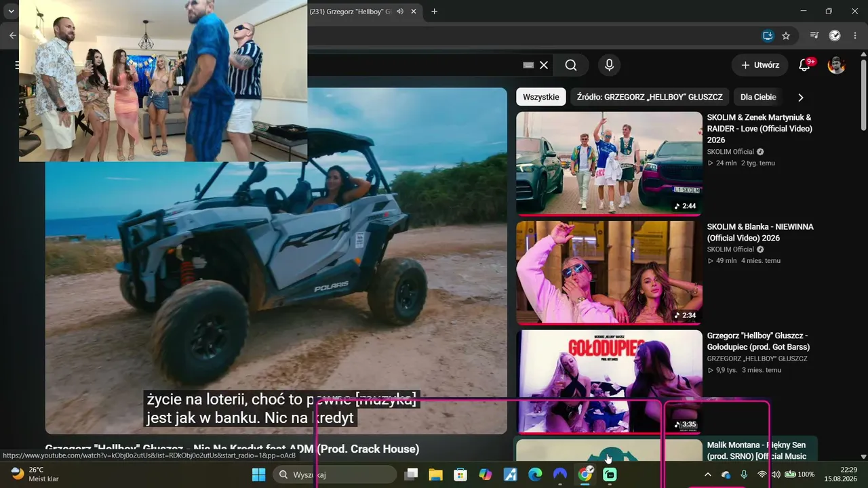Open the SKOLIM & Blanka NIEWINNA thumbnail

click(x=609, y=272)
